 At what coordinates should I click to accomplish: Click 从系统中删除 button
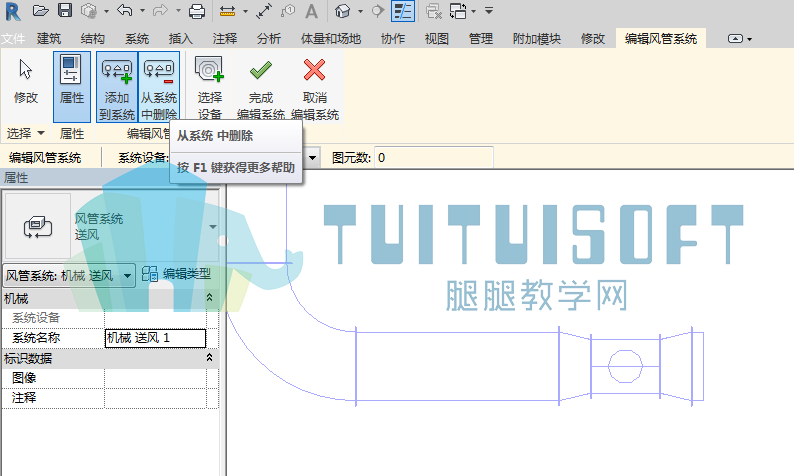[159, 86]
